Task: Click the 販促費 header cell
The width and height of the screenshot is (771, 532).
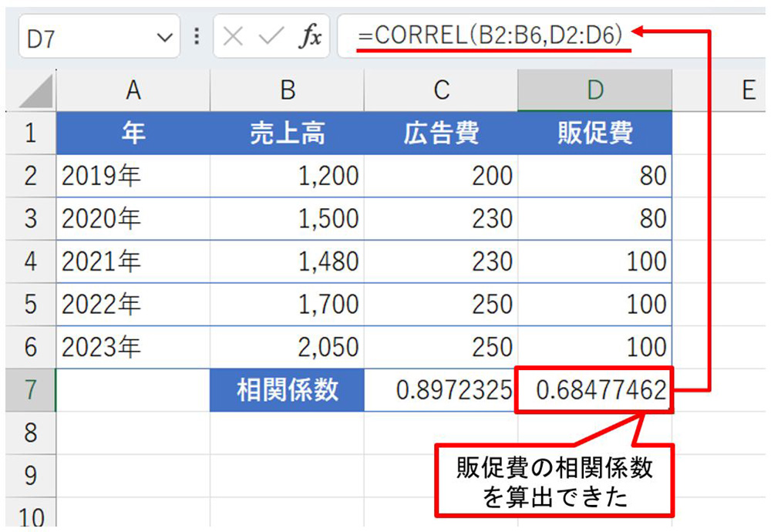Action: (x=595, y=133)
